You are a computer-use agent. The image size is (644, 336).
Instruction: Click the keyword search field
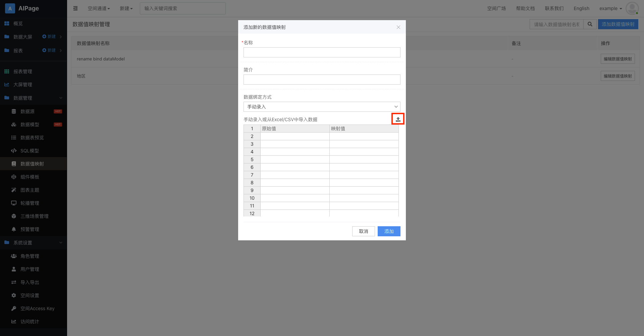(183, 8)
